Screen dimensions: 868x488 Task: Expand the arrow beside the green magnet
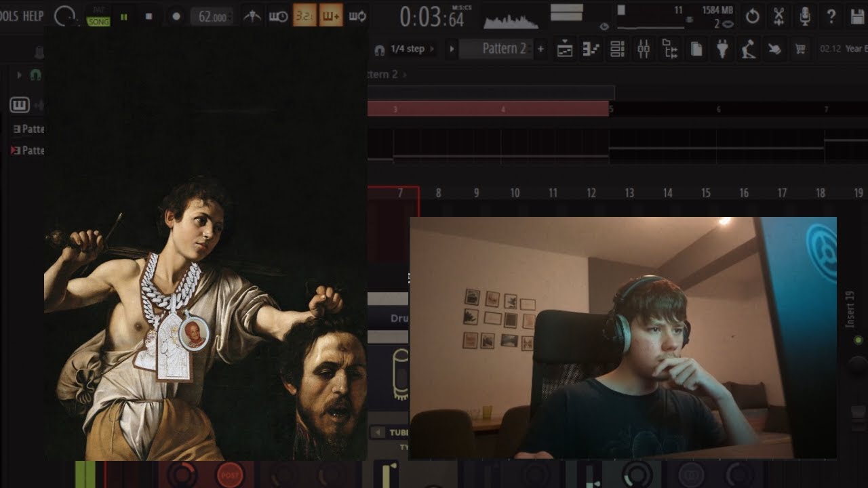(x=19, y=75)
